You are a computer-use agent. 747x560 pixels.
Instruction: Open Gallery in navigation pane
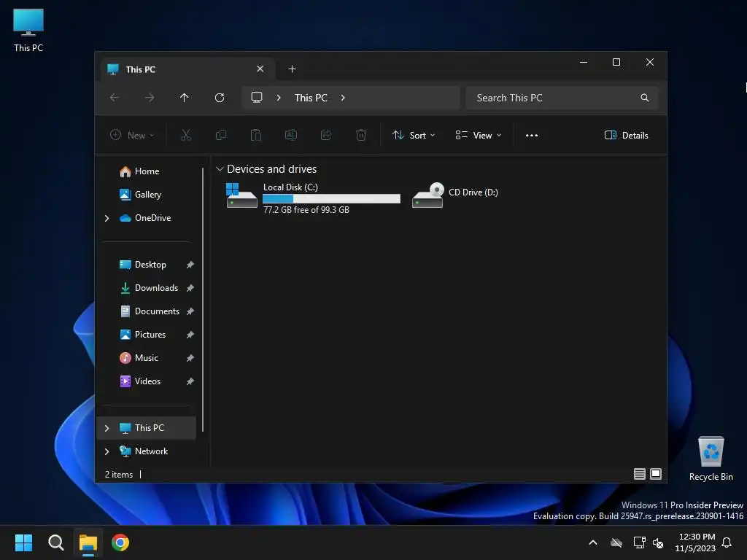[x=147, y=195]
